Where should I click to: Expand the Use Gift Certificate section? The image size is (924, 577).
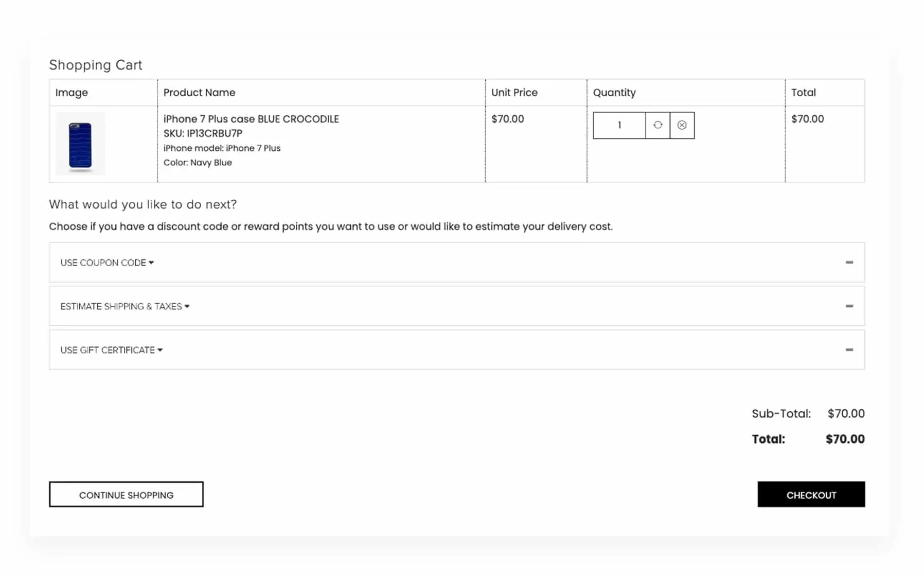[x=108, y=350]
